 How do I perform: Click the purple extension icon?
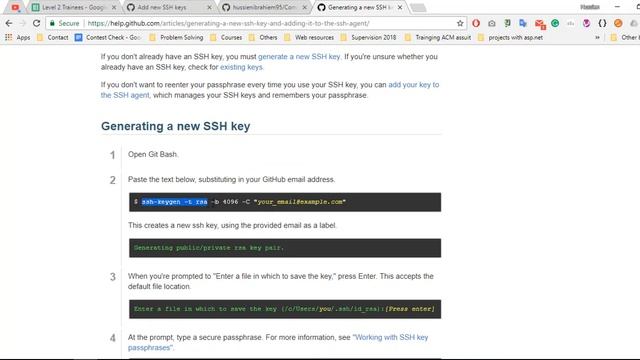tap(587, 23)
